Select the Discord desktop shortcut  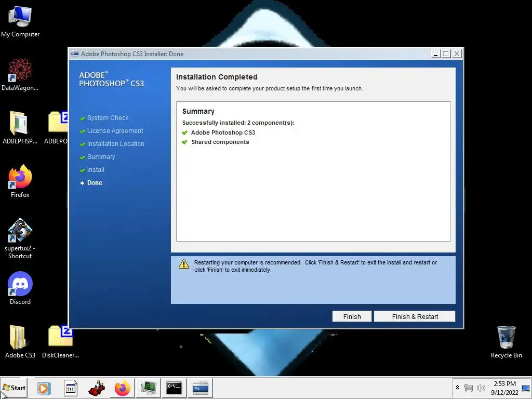coord(20,288)
